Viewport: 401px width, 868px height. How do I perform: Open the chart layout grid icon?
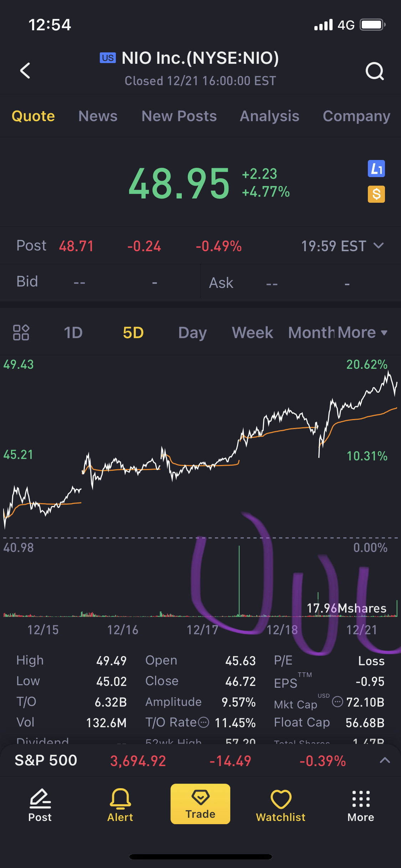point(21,332)
